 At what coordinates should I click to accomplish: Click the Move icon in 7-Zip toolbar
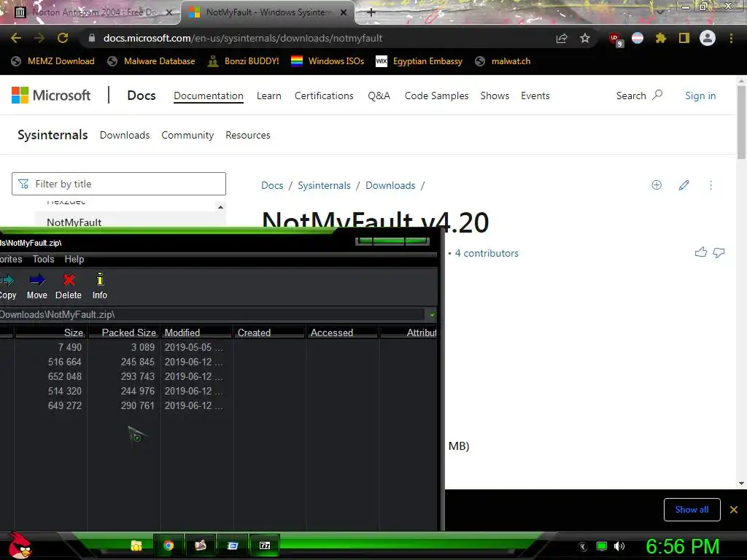click(36, 286)
